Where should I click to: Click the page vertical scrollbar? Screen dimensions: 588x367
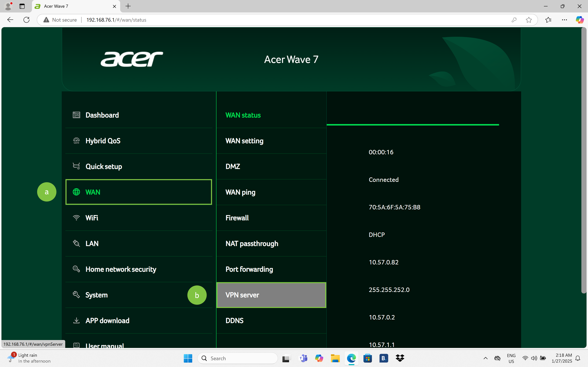pos(584,160)
